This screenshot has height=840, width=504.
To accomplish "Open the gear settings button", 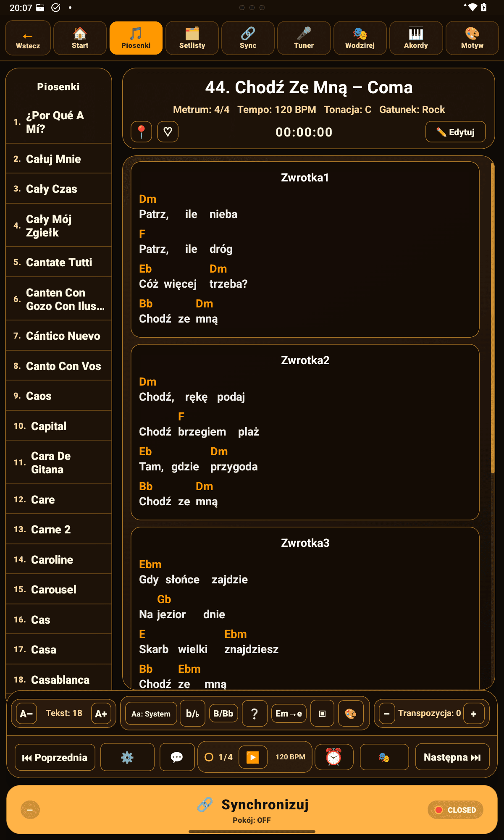I will pyautogui.click(x=127, y=757).
